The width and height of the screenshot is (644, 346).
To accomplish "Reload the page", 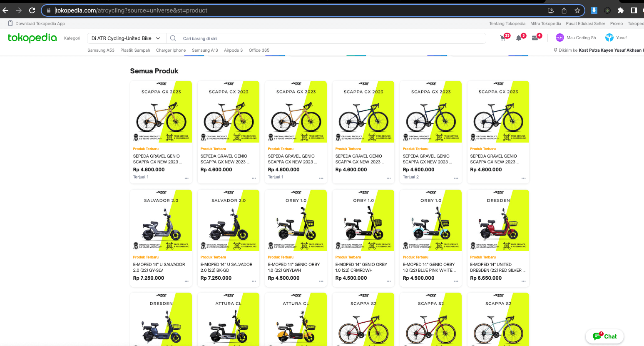I will click(x=32, y=10).
